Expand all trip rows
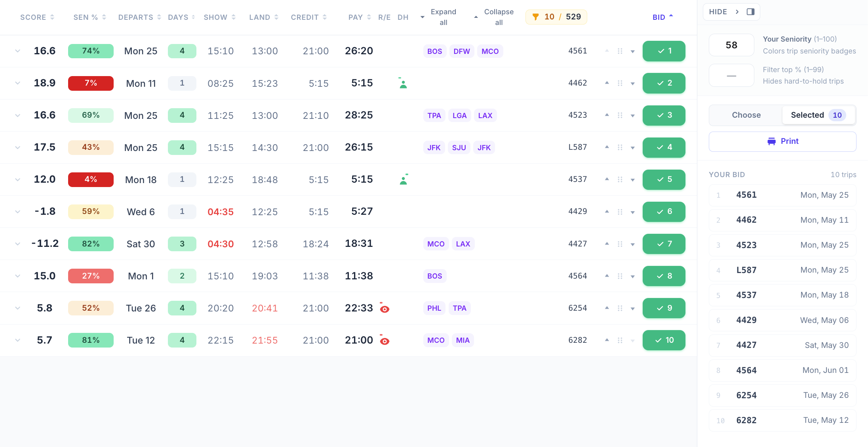This screenshot has height=447, width=868. 439,17
